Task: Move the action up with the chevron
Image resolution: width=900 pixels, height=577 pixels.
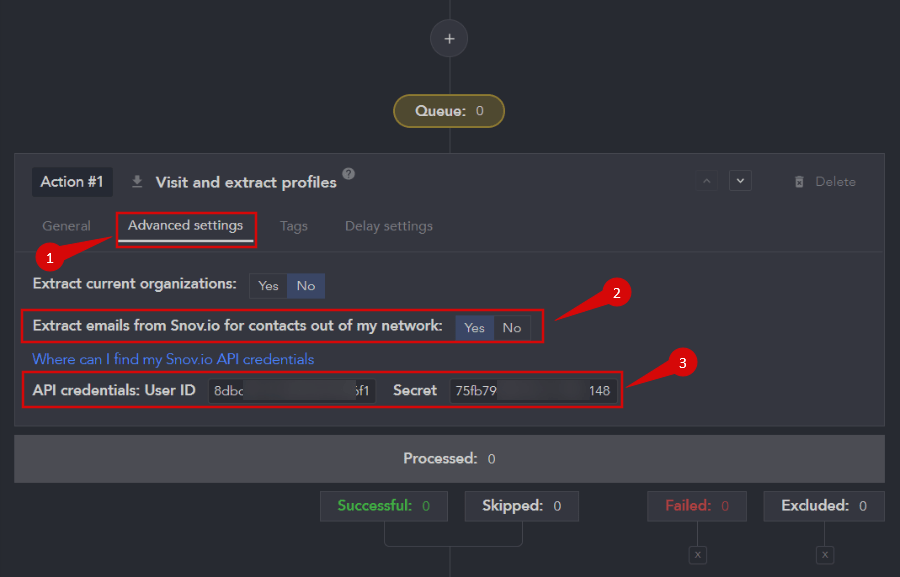Action: click(x=706, y=181)
